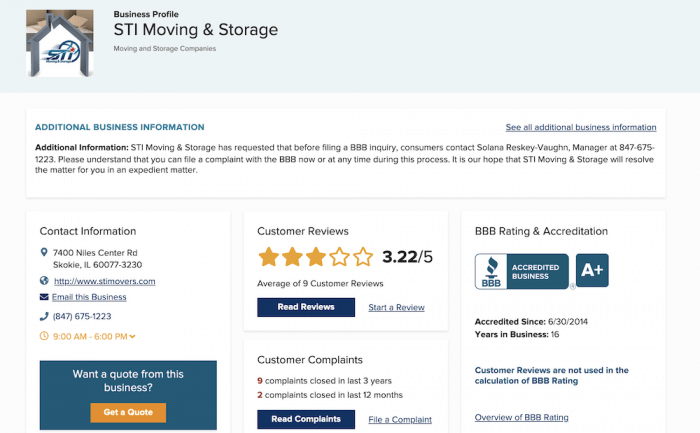Click the Read Complaints button
This screenshot has width=700, height=433.
pos(306,419)
